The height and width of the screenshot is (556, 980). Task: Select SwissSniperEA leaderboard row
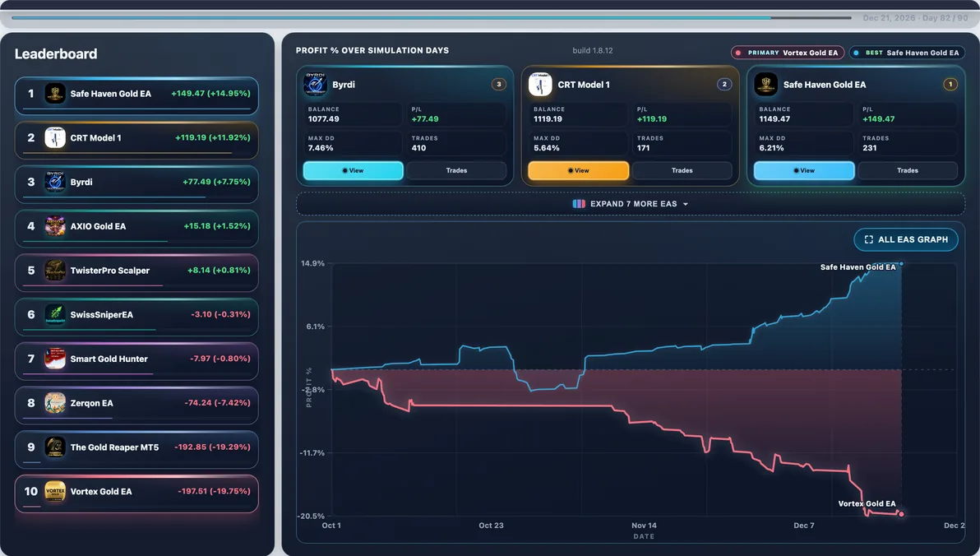136,317
